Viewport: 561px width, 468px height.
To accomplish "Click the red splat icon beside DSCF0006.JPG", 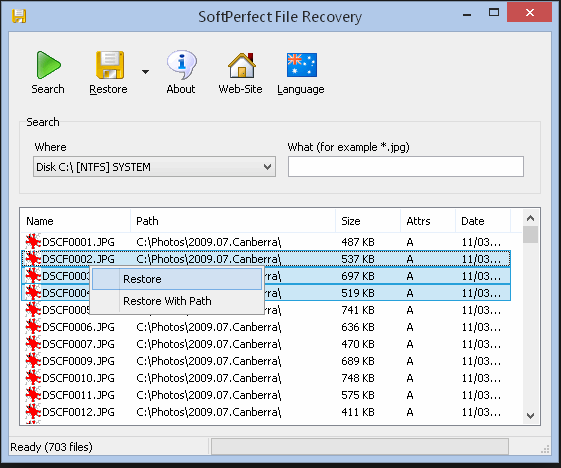I will 33,327.
